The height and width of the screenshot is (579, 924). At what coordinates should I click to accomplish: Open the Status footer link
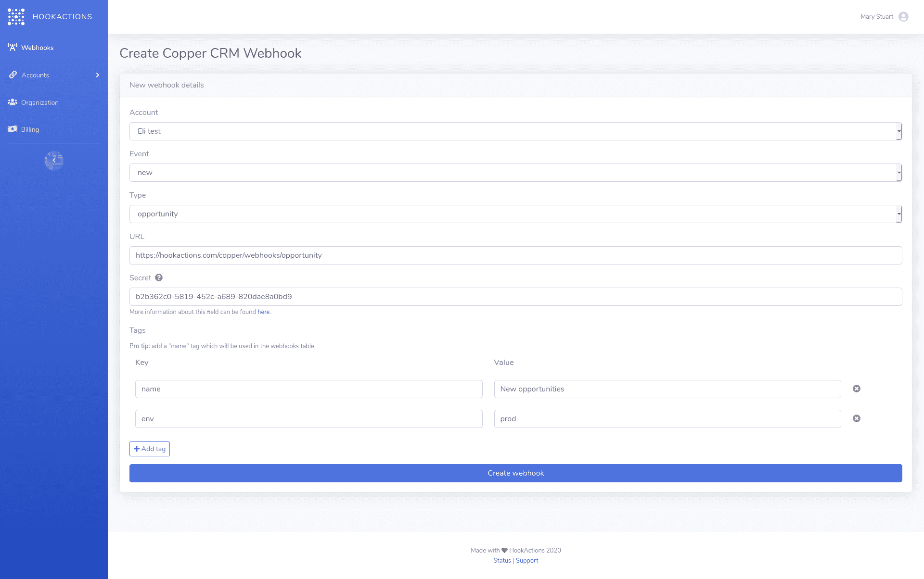[x=502, y=560]
